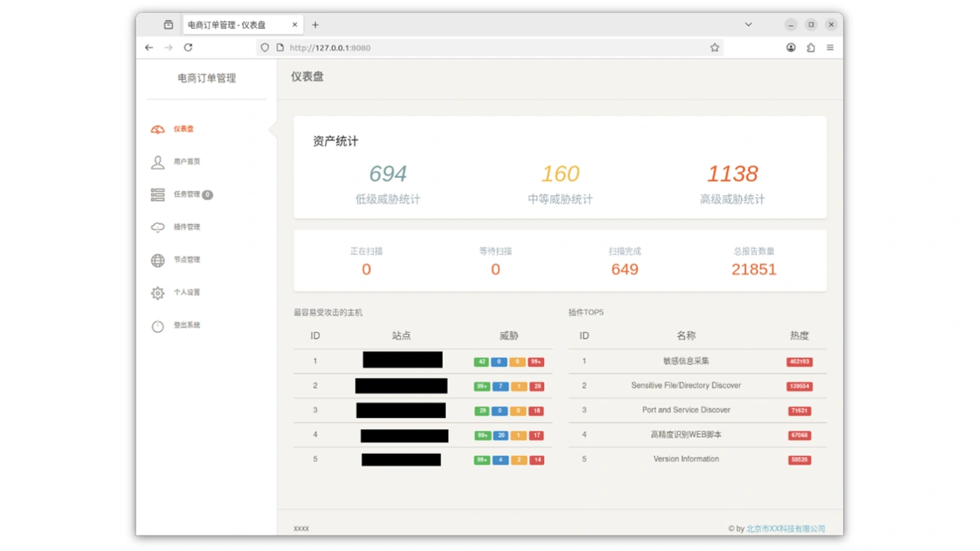This screenshot has height=551, width=980.
Task: Click the 高精度识别WEB脚本 plugin name
Action: coord(686,434)
